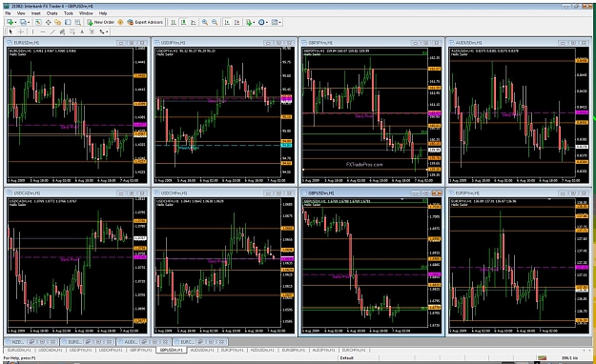
Task: Switch to the EURCHFm,H1 bottom tab
Action: click(354, 350)
